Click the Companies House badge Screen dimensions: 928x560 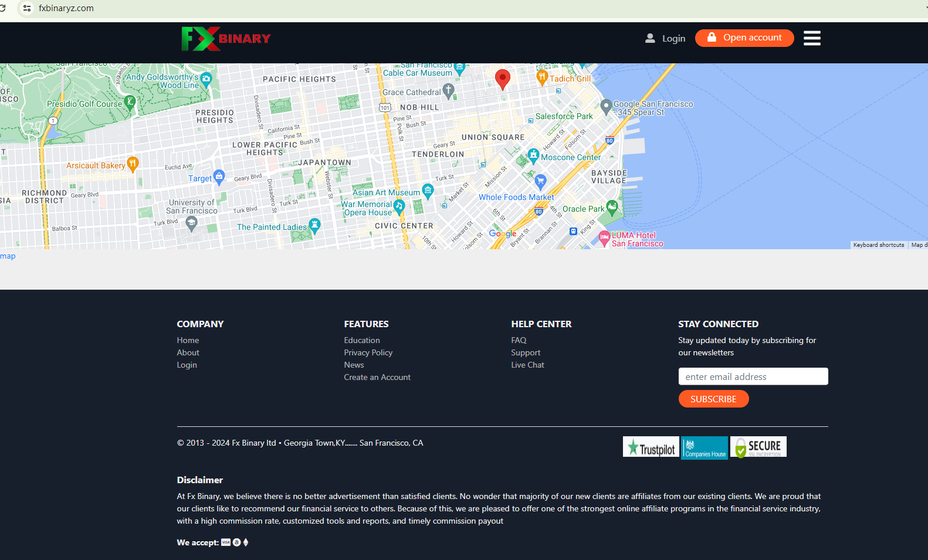[705, 448]
